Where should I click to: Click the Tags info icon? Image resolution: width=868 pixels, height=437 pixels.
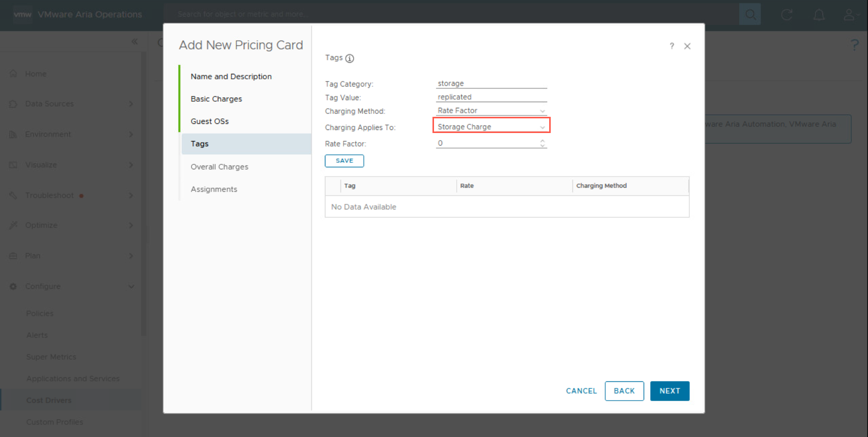pyautogui.click(x=350, y=59)
